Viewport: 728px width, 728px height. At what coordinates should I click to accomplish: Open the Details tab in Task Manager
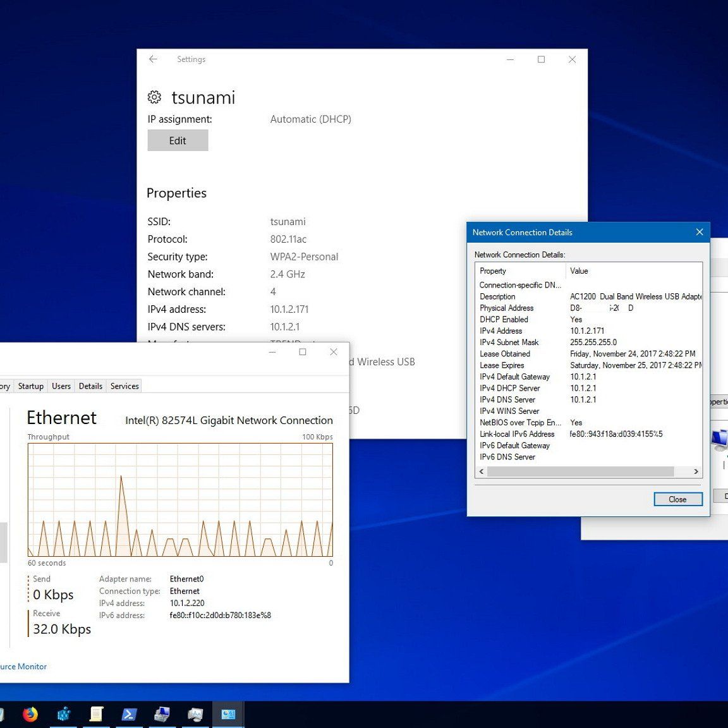click(x=90, y=386)
